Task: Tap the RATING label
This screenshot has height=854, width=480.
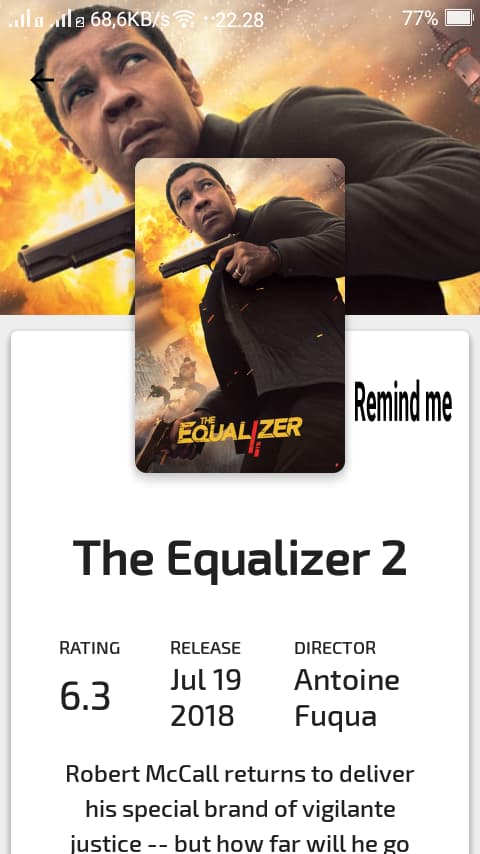Action: pyautogui.click(x=89, y=648)
